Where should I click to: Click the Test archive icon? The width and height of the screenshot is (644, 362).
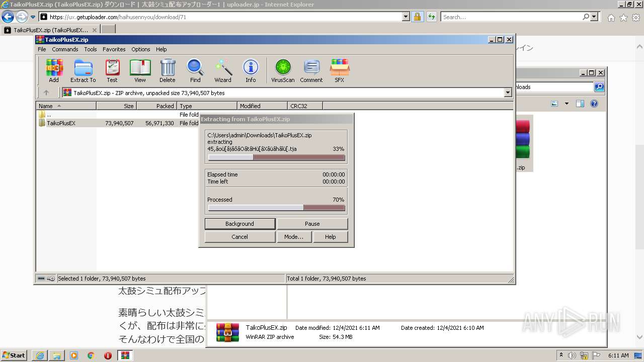coord(112,70)
